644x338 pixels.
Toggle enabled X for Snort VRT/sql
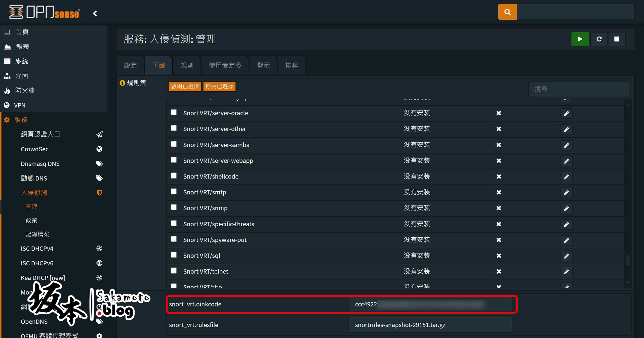[x=499, y=256]
